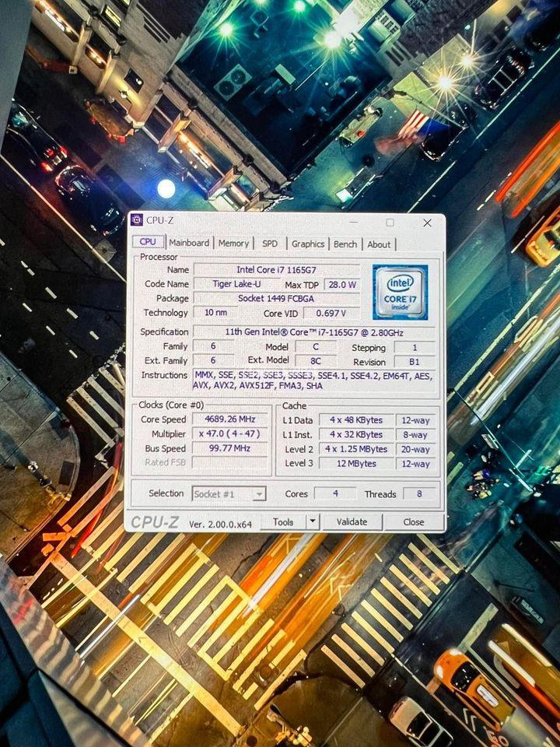Click the Max TDP value 28.0 W
This screenshot has height=747, width=560.
point(341,285)
